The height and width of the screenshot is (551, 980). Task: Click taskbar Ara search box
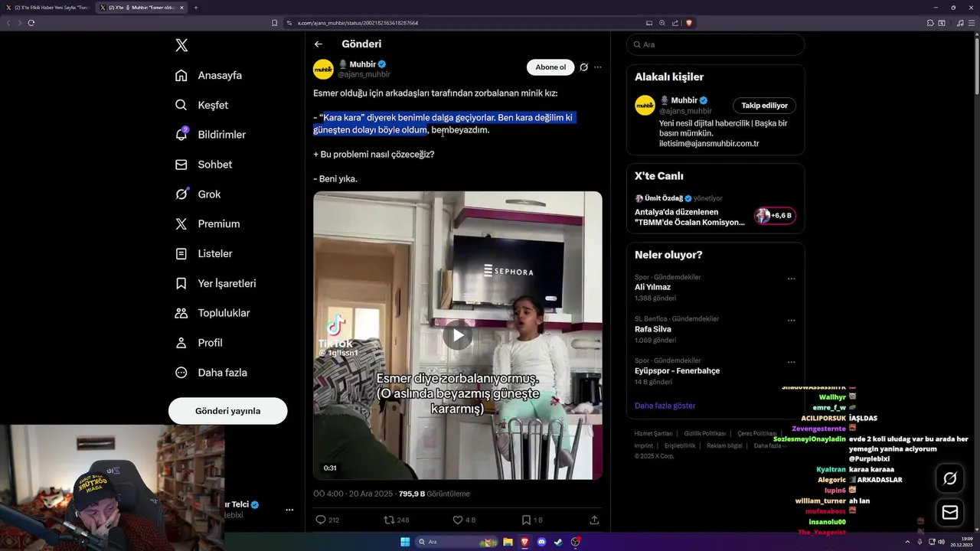(x=456, y=542)
